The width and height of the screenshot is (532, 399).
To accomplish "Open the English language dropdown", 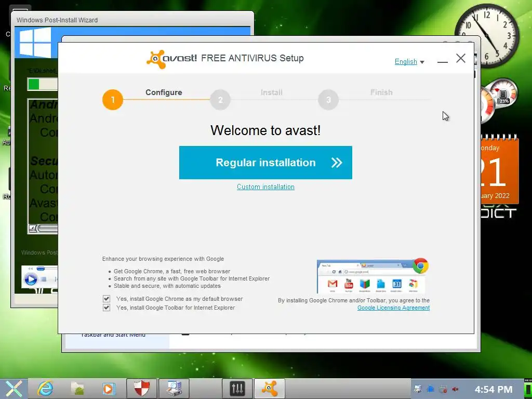I will (x=409, y=61).
